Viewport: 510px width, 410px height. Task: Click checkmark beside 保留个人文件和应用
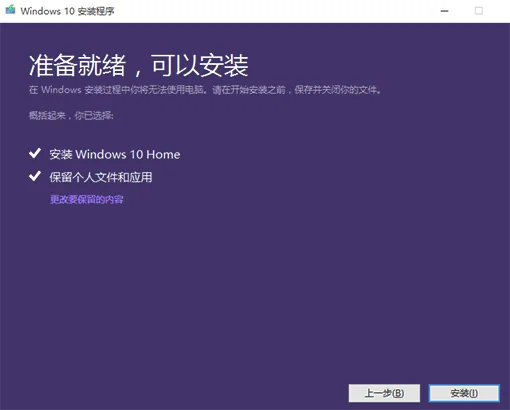click(35, 176)
